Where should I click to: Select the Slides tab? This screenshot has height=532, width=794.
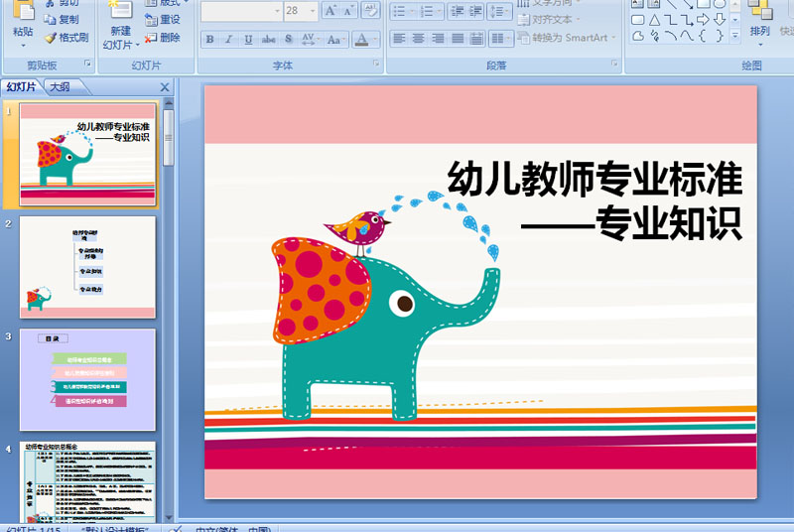pyautogui.click(x=21, y=87)
